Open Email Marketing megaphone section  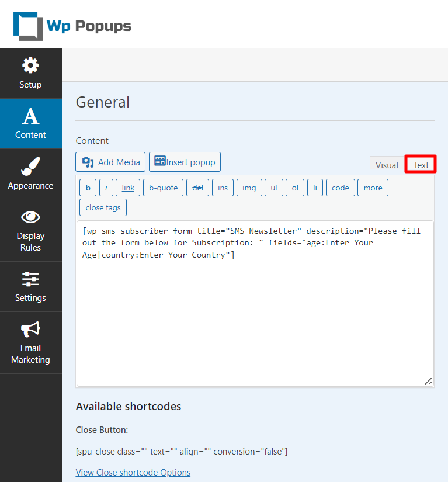31,343
